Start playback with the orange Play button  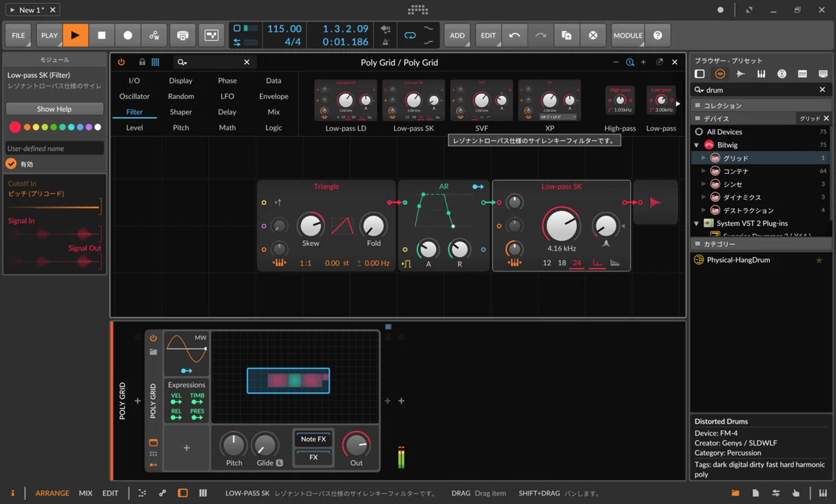75,36
